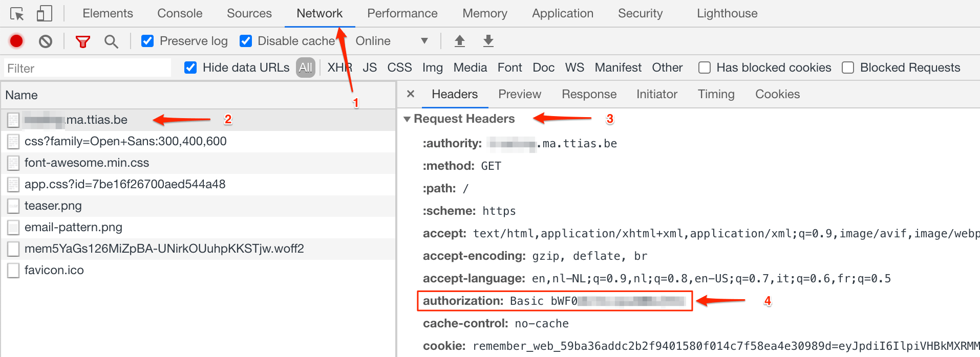Select the ma.ttias.be request row
Viewport: 980px width, 357px height.
198,120
